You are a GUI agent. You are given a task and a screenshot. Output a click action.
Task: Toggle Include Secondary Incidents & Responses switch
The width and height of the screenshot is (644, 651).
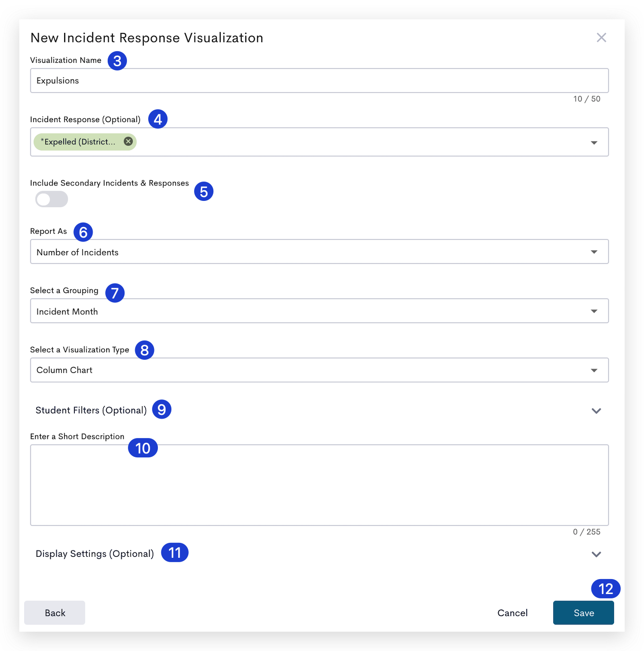52,199
